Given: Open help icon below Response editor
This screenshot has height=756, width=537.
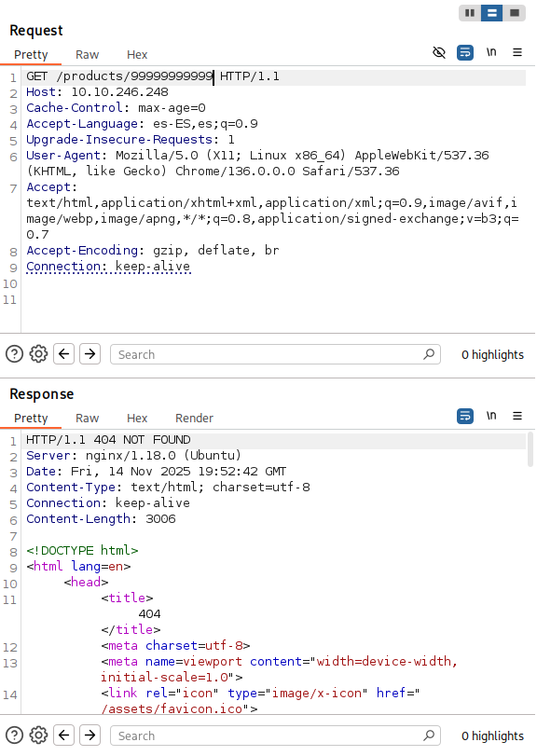Looking at the screenshot, I should click(15, 735).
